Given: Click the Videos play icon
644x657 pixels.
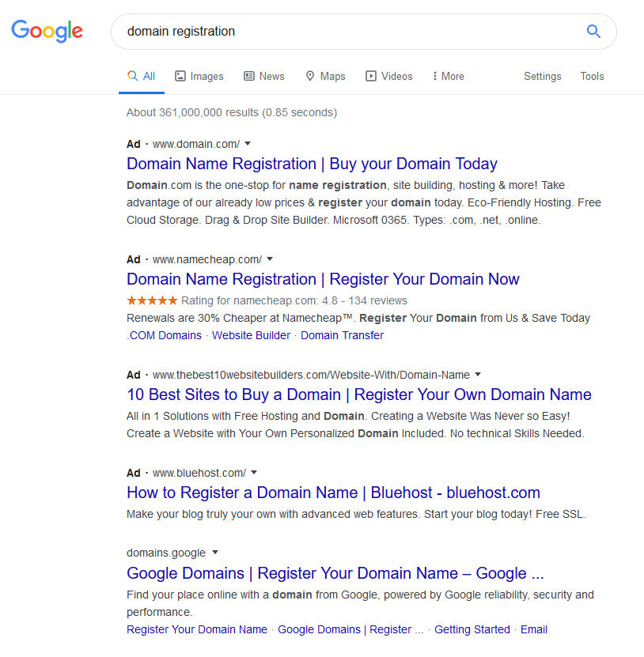Looking at the screenshot, I should point(370,76).
